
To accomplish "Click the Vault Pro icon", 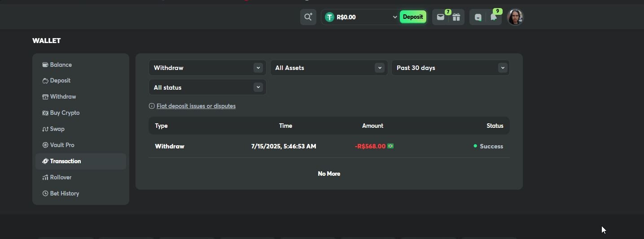I will pyautogui.click(x=45, y=145).
